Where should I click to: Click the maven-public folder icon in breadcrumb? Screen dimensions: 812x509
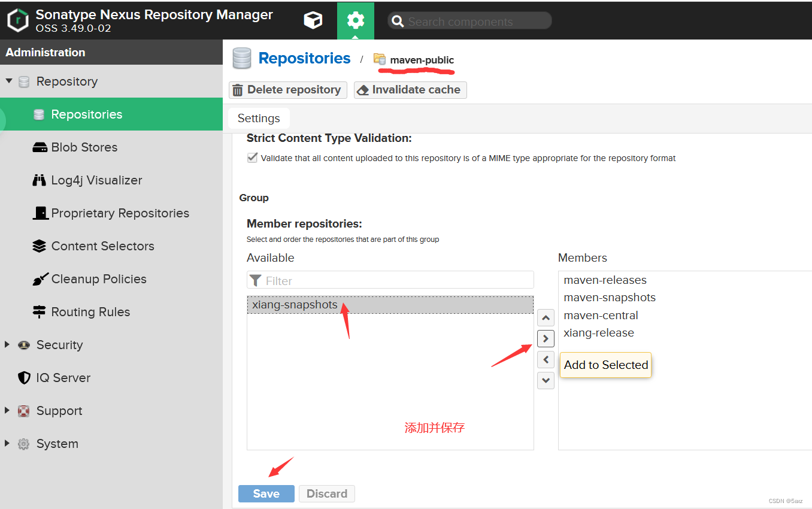380,59
